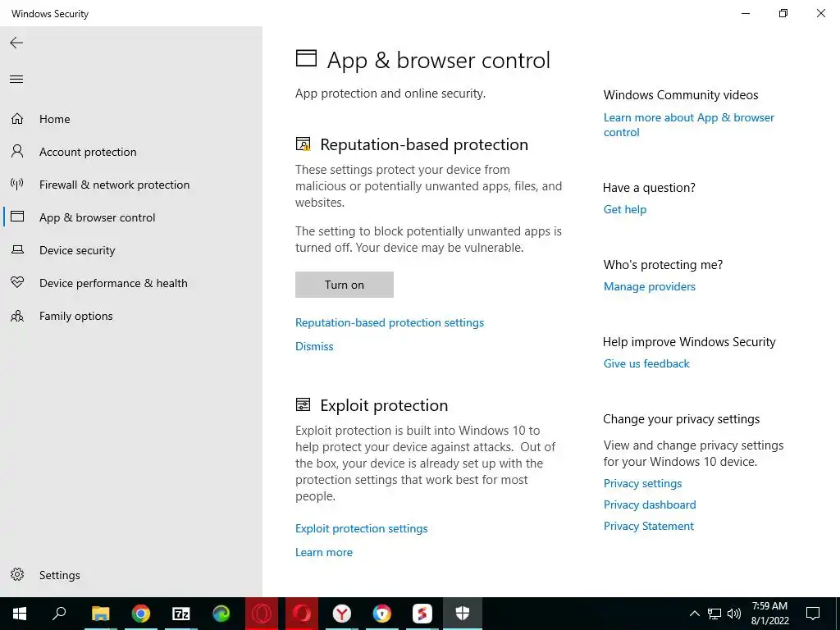840x630 pixels.
Task: Click Learn more under Exploit protection
Action: click(324, 552)
